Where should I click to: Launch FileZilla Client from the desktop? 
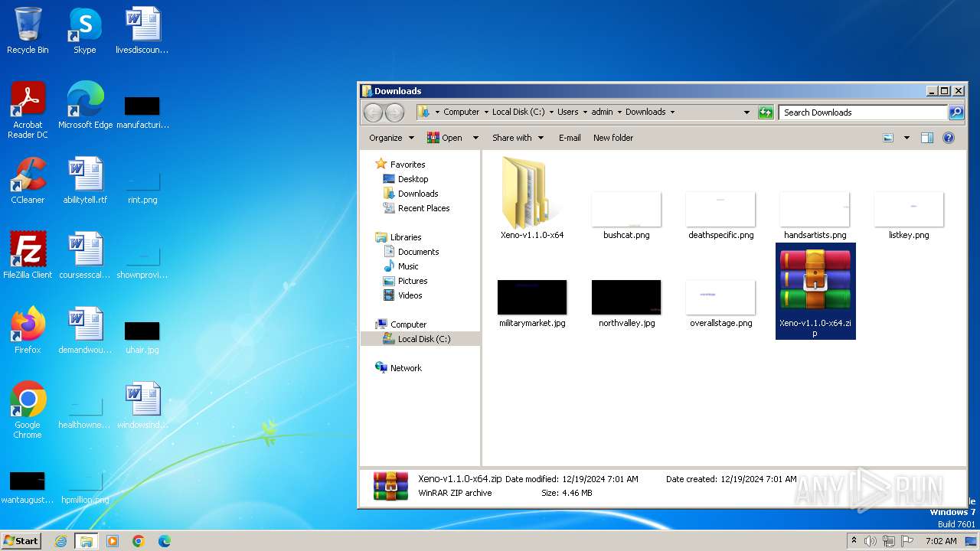coord(28,255)
